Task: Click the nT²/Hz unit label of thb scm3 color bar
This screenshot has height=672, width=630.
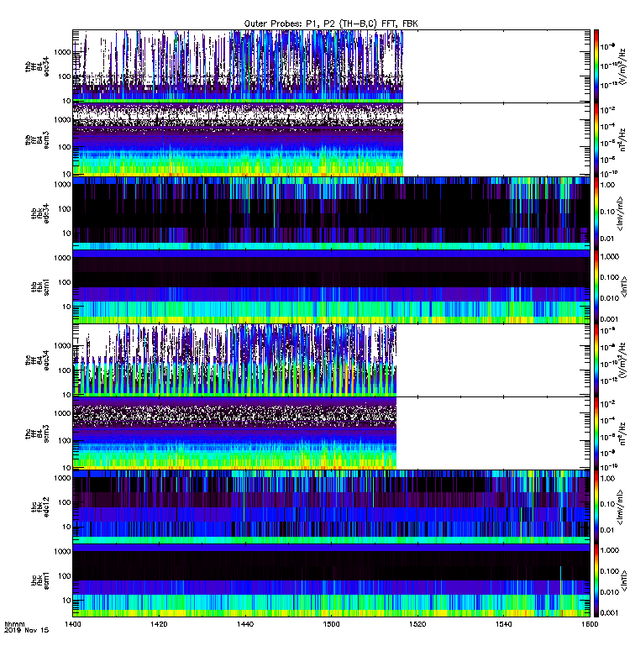Action: click(x=623, y=139)
